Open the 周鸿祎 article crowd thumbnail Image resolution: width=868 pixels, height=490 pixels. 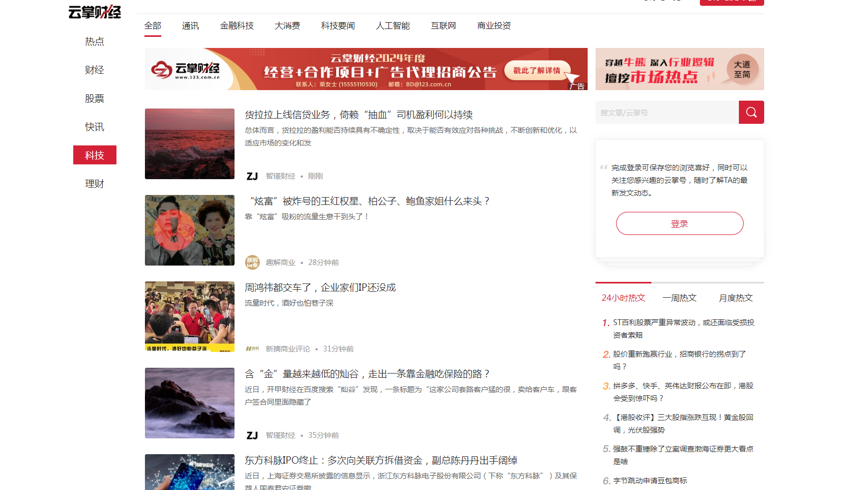tap(190, 317)
